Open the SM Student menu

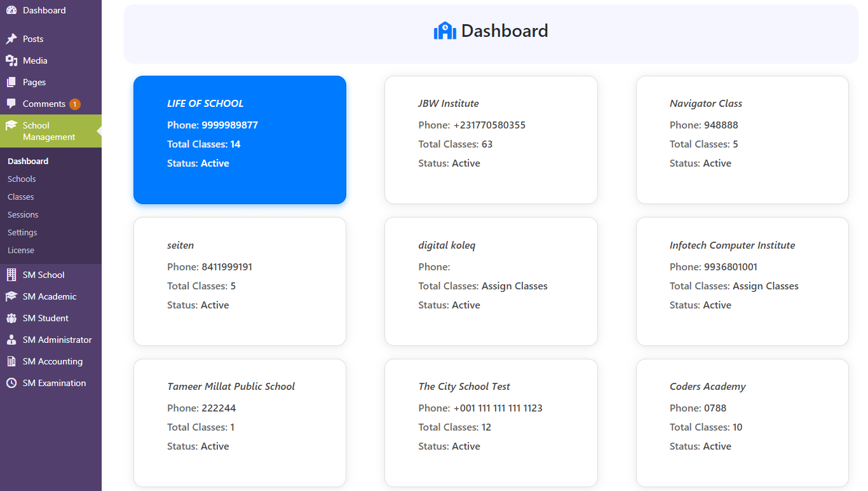(51, 318)
